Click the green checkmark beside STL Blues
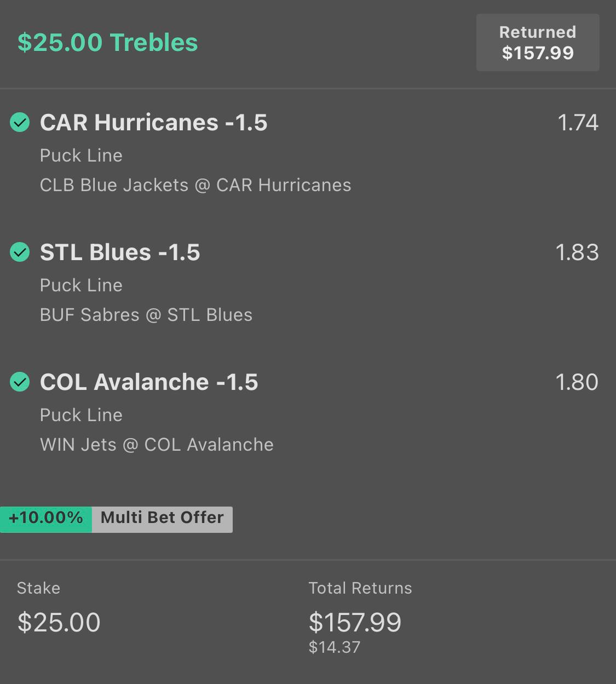 pyautogui.click(x=20, y=252)
